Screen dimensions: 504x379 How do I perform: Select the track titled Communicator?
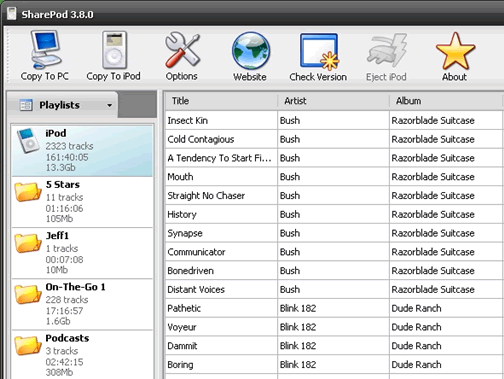196,252
